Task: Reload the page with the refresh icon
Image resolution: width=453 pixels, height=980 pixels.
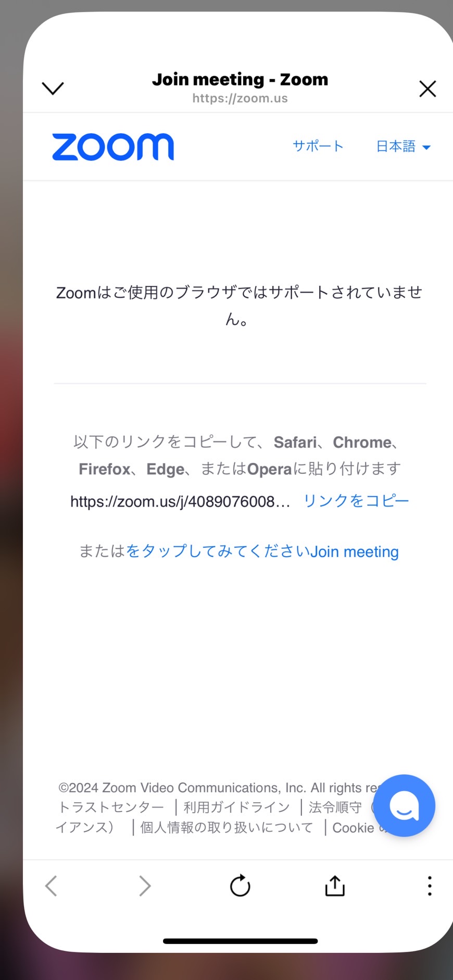Action: 240,886
